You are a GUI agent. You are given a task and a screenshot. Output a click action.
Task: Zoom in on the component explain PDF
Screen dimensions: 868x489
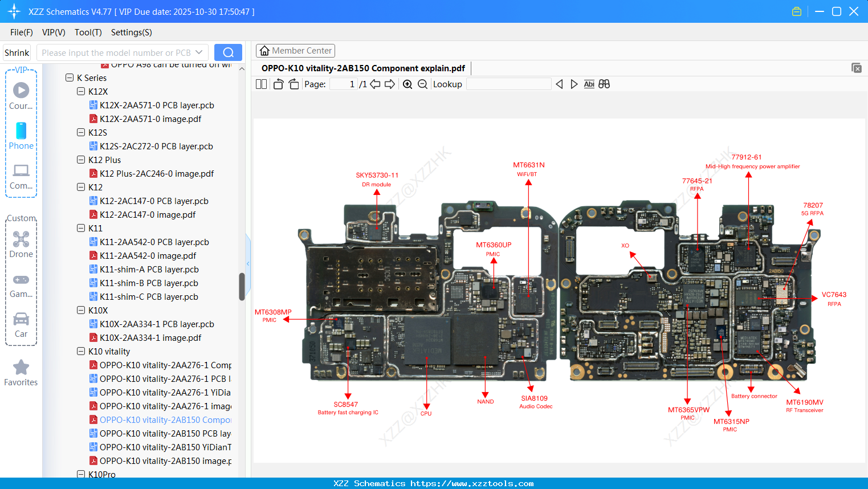(407, 84)
